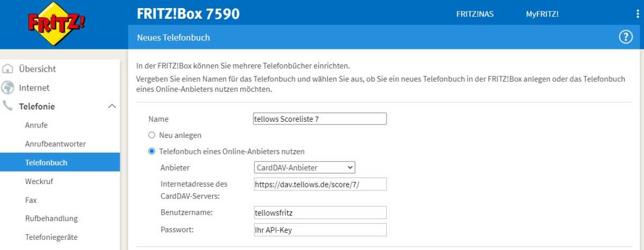Image resolution: width=644 pixels, height=250 pixels.
Task: Open the help question mark icon
Action: (x=626, y=37)
